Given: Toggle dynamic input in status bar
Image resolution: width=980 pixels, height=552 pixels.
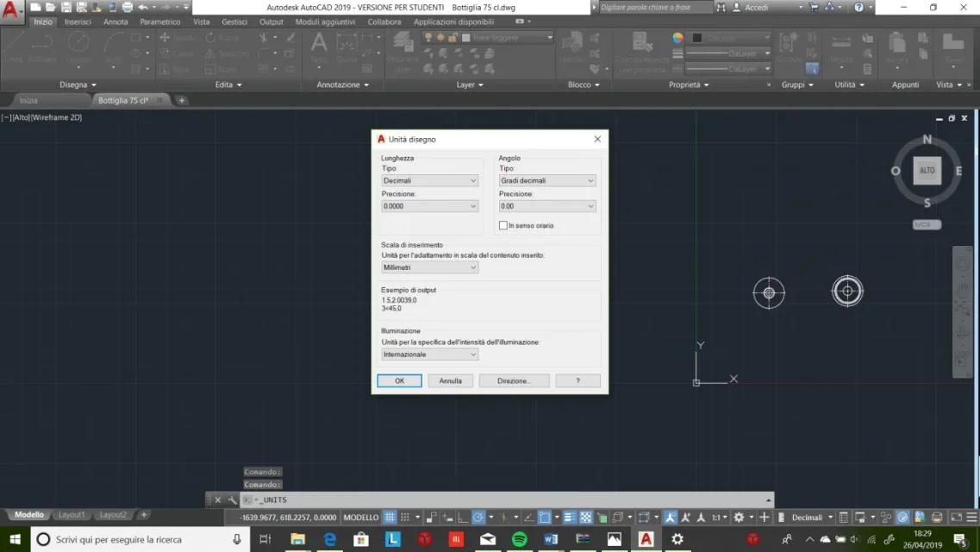Looking at the screenshot, I should [448, 517].
